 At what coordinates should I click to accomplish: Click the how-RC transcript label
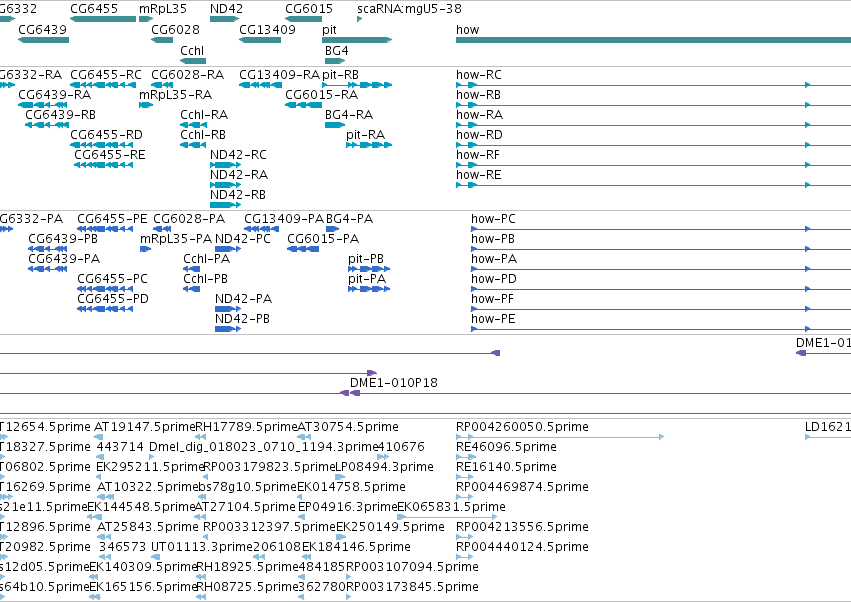[x=479, y=75]
